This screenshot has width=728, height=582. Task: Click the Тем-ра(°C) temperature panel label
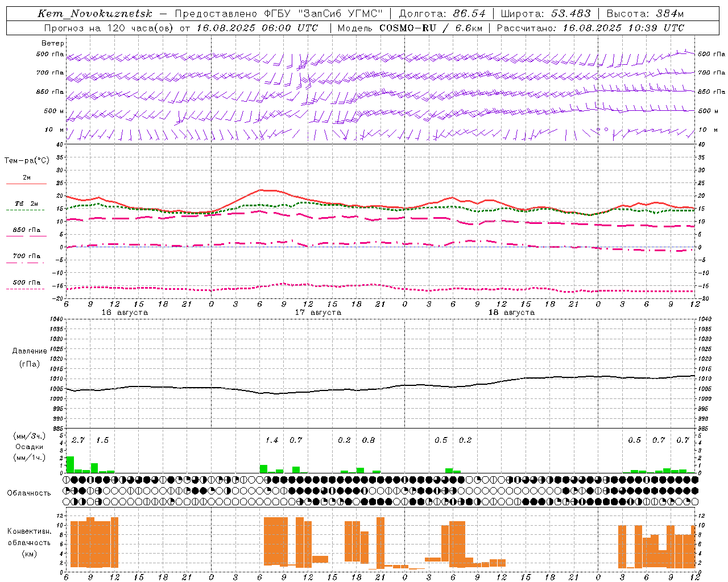[x=27, y=161]
